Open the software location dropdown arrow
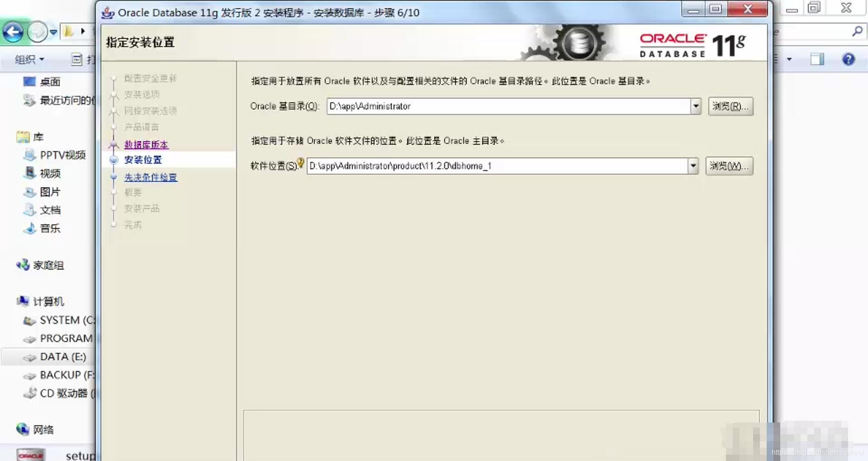Screen dimensions: 868x461 (x=693, y=166)
